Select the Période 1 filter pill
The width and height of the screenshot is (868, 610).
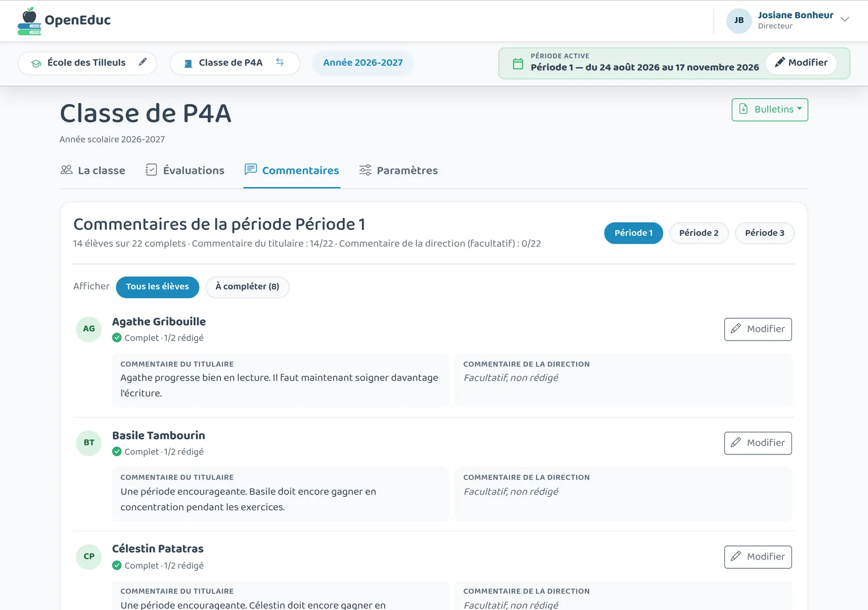coord(634,233)
